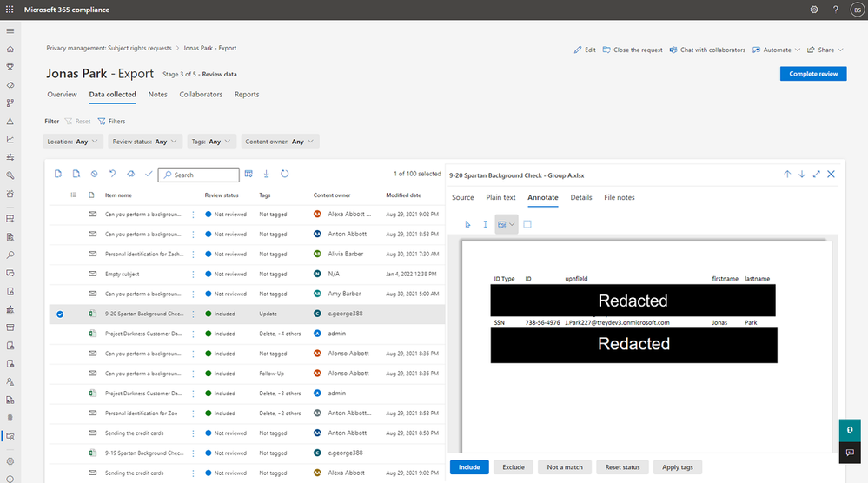Go to next item with down arrow
Screen dimensions: 868x483
pos(802,175)
